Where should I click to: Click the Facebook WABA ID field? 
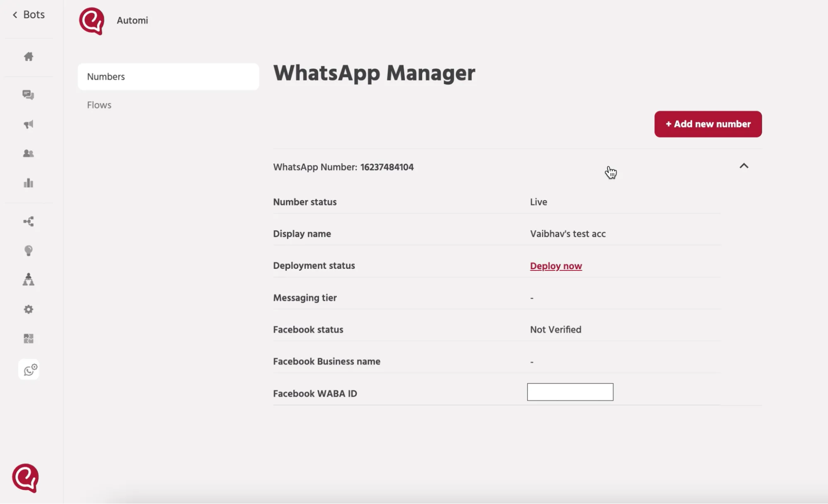click(x=570, y=392)
